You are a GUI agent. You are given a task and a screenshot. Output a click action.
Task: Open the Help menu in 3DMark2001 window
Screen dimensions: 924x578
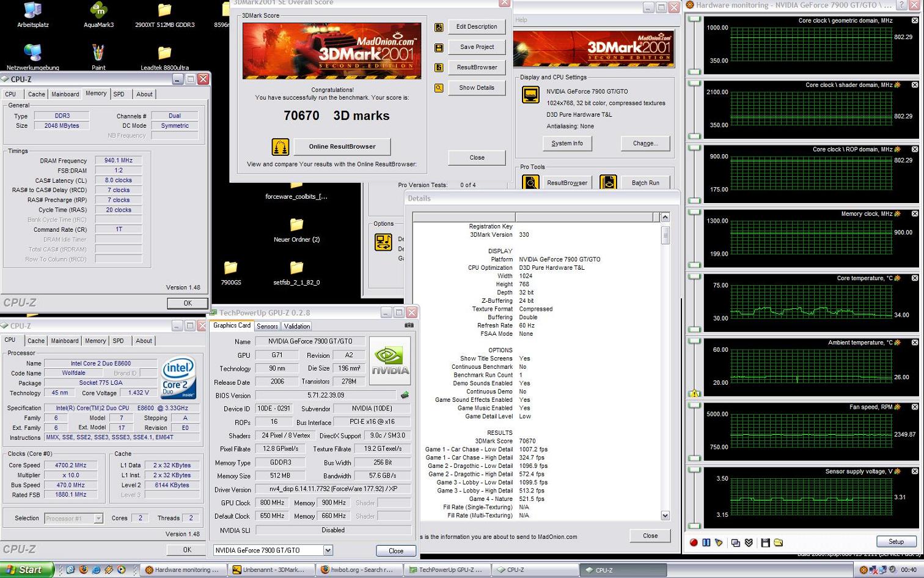(x=521, y=20)
